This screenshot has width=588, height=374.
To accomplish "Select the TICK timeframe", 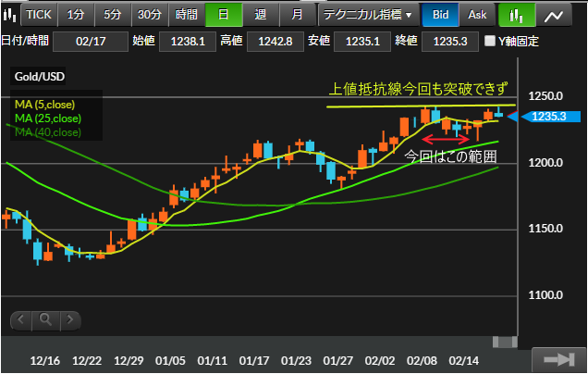I will [x=39, y=15].
